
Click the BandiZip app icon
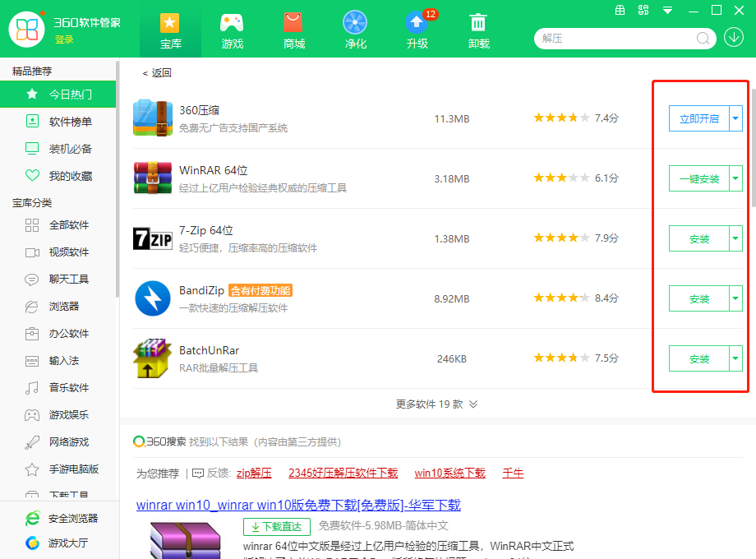tap(150, 298)
